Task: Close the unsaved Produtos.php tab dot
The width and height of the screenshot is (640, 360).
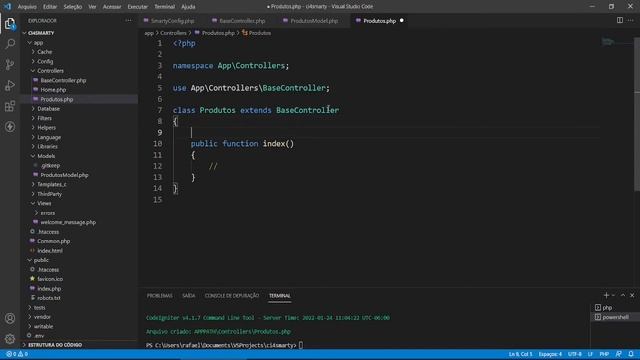Action: 402,20
